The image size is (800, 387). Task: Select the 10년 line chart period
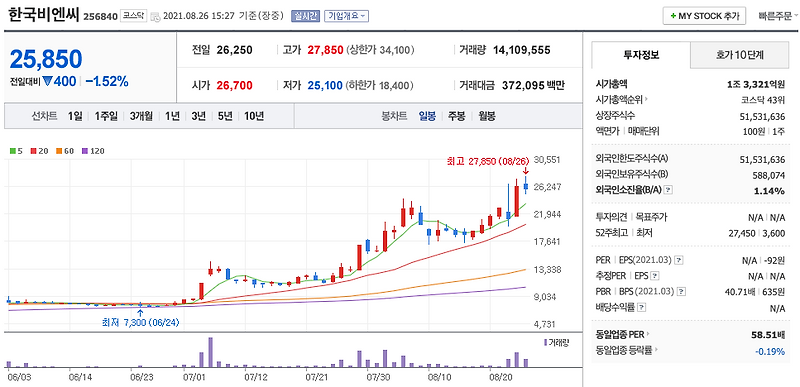254,116
